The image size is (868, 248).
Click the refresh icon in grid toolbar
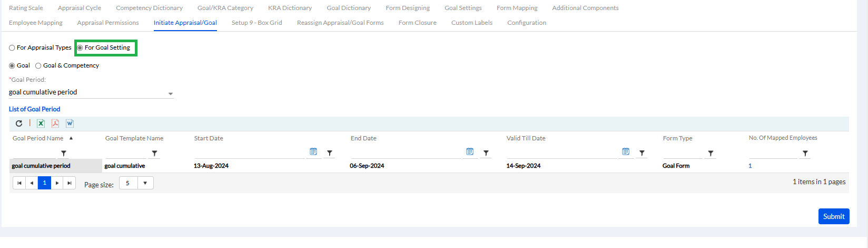tap(19, 123)
